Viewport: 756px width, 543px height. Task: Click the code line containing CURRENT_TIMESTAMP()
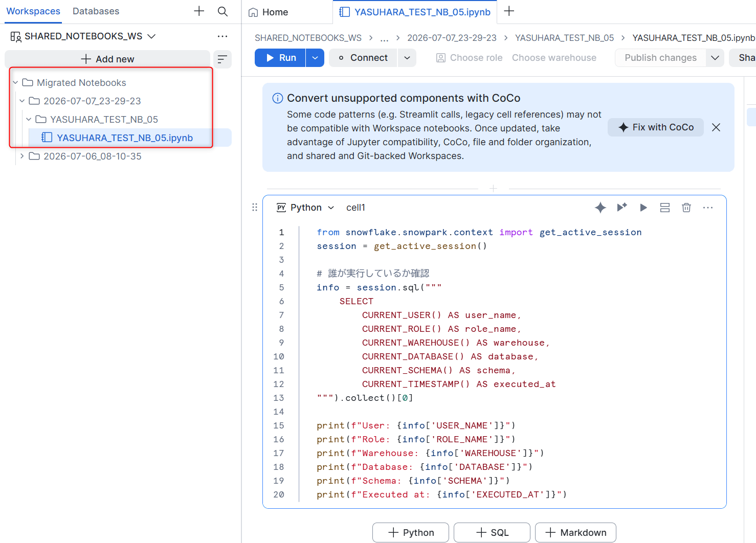click(459, 384)
